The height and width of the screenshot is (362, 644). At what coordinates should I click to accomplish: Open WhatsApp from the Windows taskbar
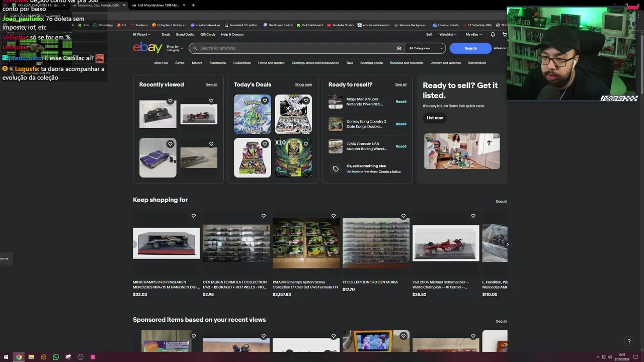coord(56,357)
